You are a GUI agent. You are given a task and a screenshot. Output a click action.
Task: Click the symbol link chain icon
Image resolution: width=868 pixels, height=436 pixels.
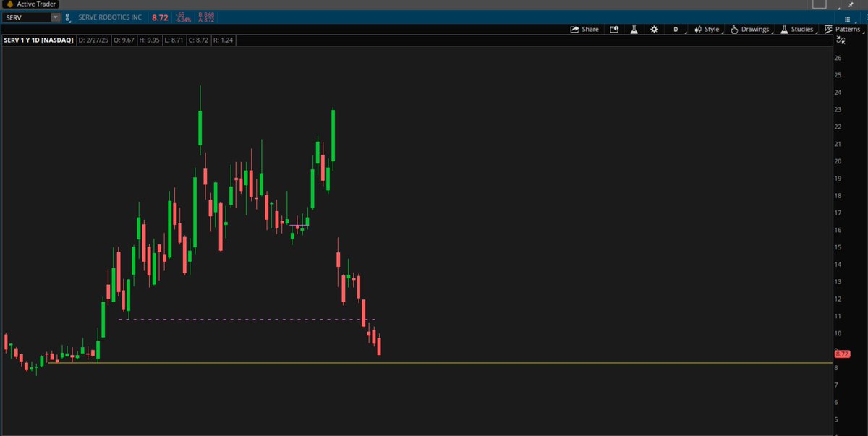pyautogui.click(x=67, y=17)
